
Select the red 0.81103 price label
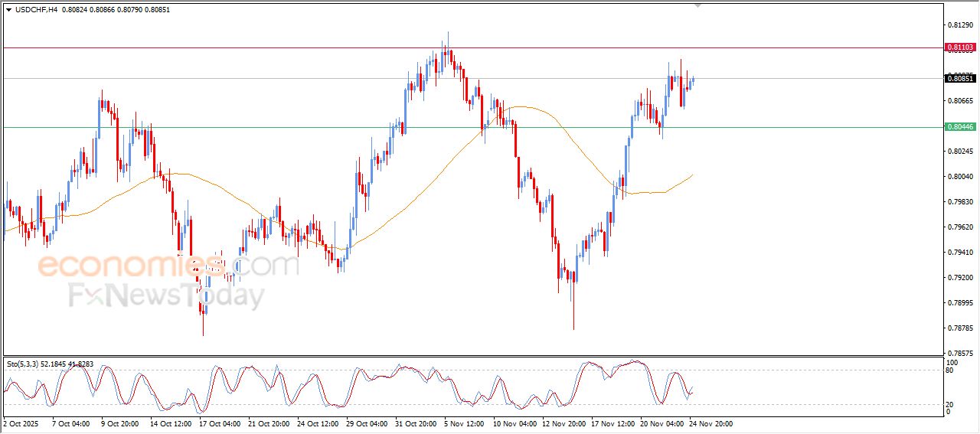click(x=960, y=47)
